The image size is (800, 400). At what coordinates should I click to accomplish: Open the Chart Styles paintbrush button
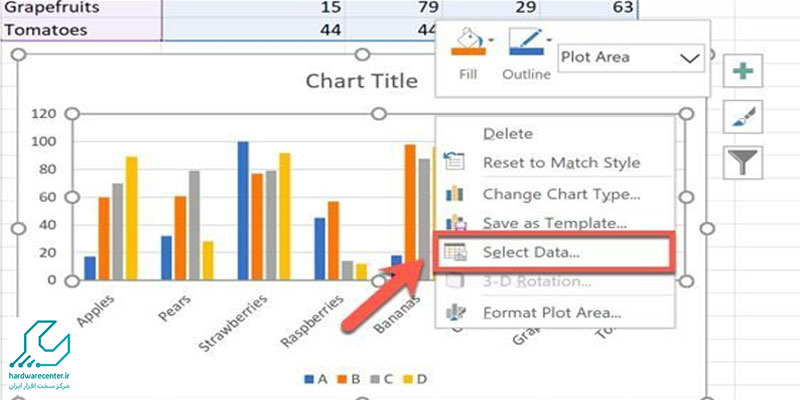pos(743,117)
